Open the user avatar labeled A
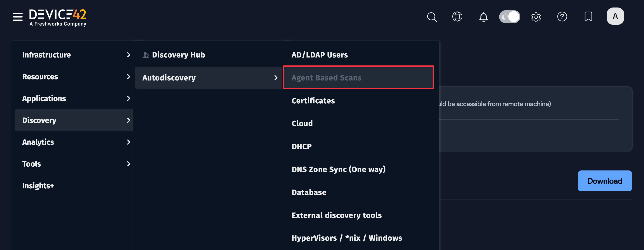The height and width of the screenshot is (250, 644). [x=615, y=16]
